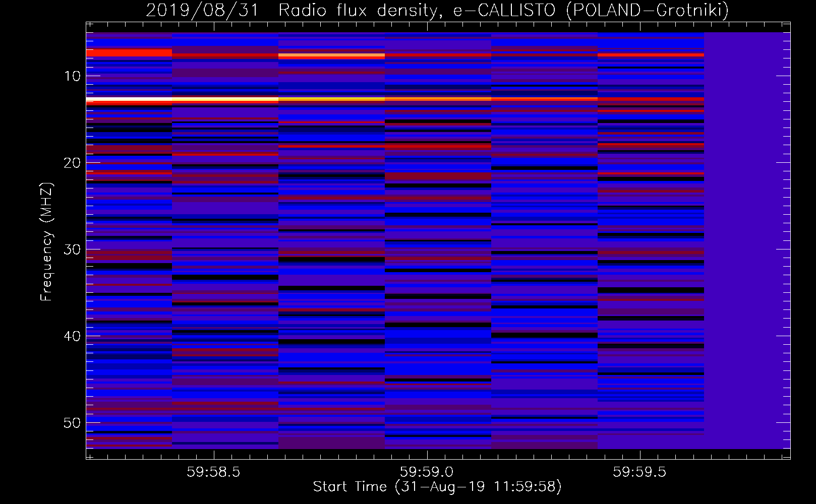
Task: Click the plot title mentioning e-CALLISTO POLAND-Grotniki
Action: (437, 10)
